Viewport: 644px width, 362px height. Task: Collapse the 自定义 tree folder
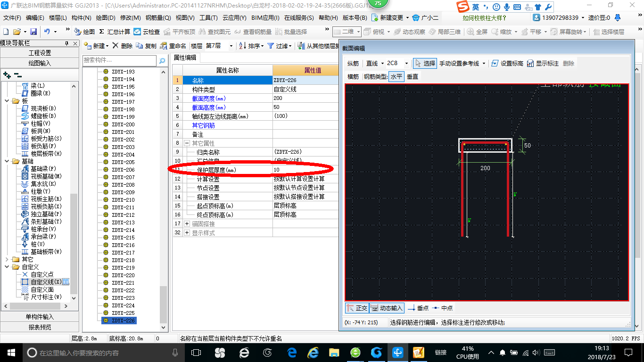7,267
